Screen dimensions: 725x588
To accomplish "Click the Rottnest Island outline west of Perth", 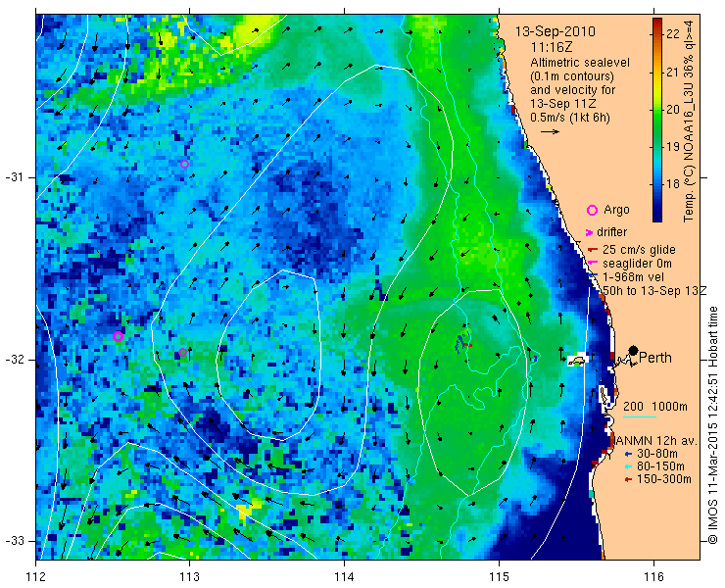I will tap(577, 360).
